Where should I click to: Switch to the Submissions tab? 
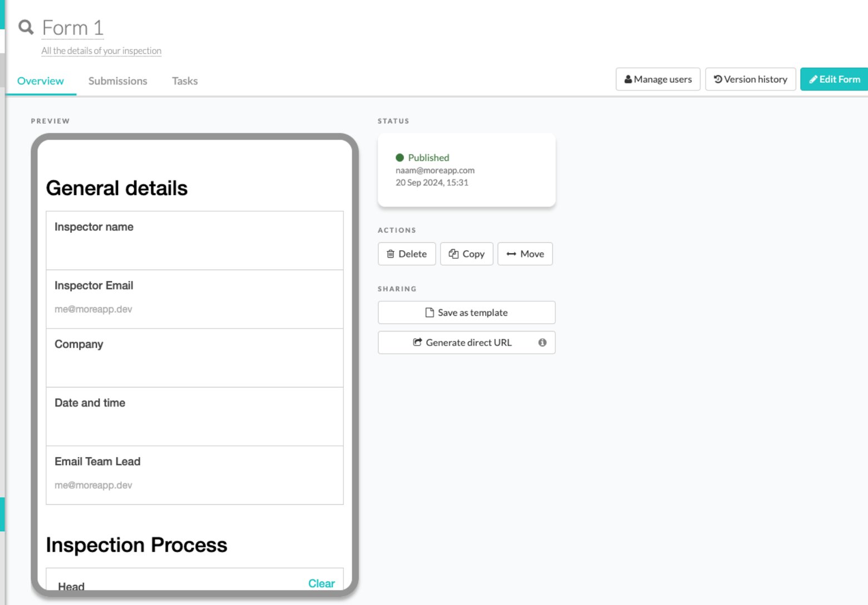click(x=117, y=81)
